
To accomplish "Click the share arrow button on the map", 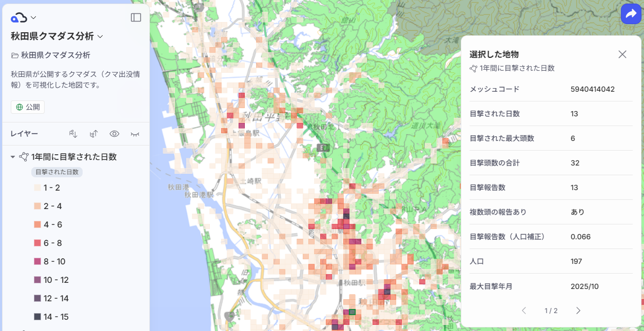I will [631, 14].
